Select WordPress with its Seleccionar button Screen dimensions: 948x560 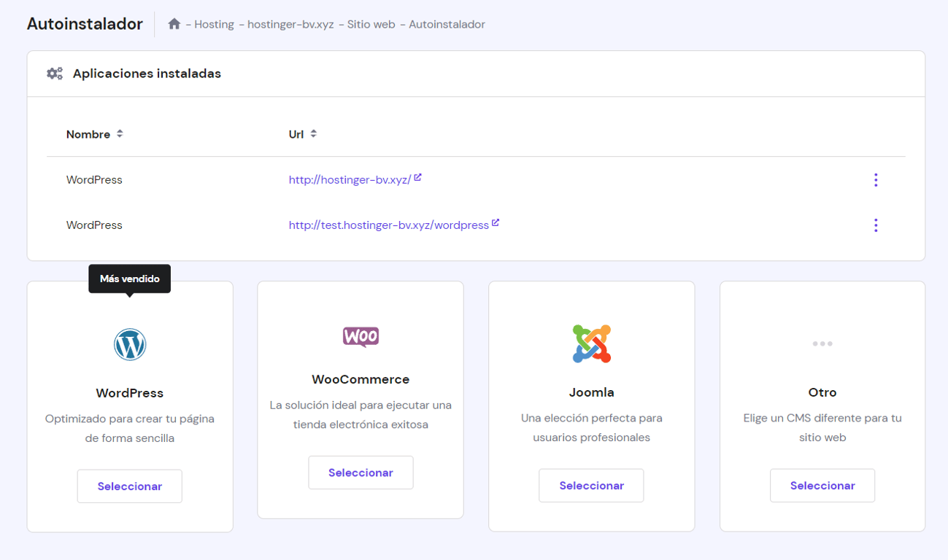pyautogui.click(x=129, y=486)
